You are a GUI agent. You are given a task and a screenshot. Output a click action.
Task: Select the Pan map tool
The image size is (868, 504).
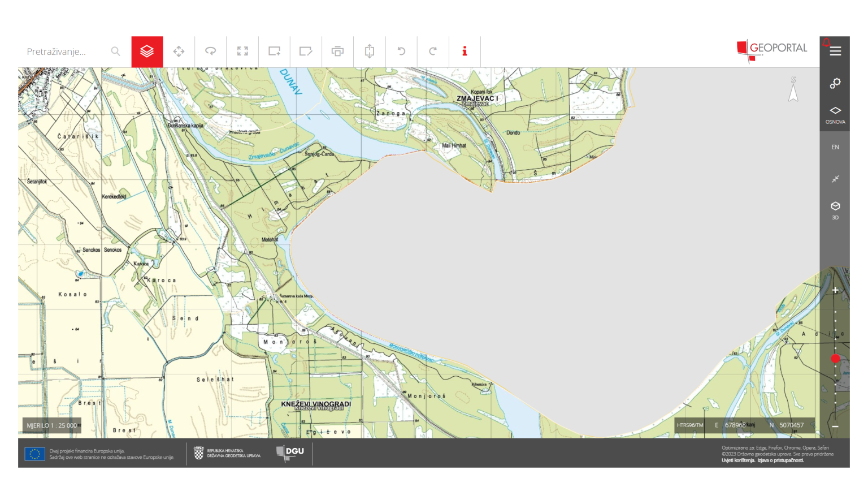click(x=179, y=51)
